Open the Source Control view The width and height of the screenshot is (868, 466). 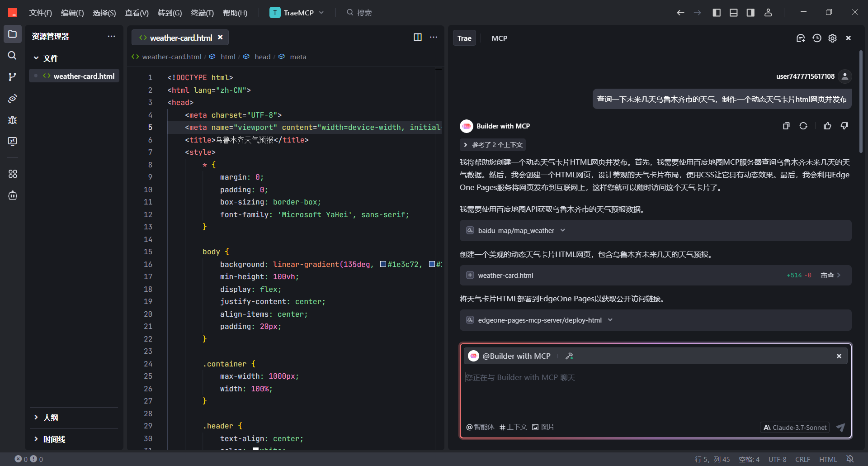[12, 77]
